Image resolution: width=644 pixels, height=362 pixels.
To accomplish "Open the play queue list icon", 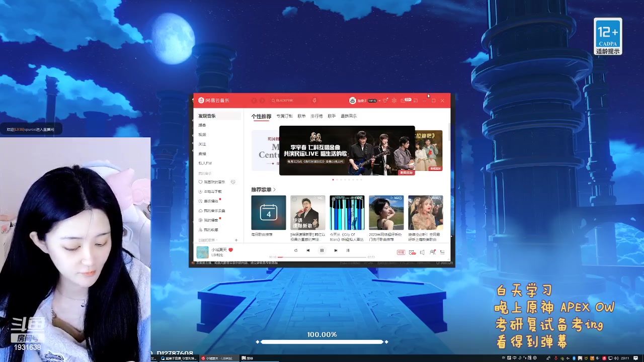I will (442, 252).
